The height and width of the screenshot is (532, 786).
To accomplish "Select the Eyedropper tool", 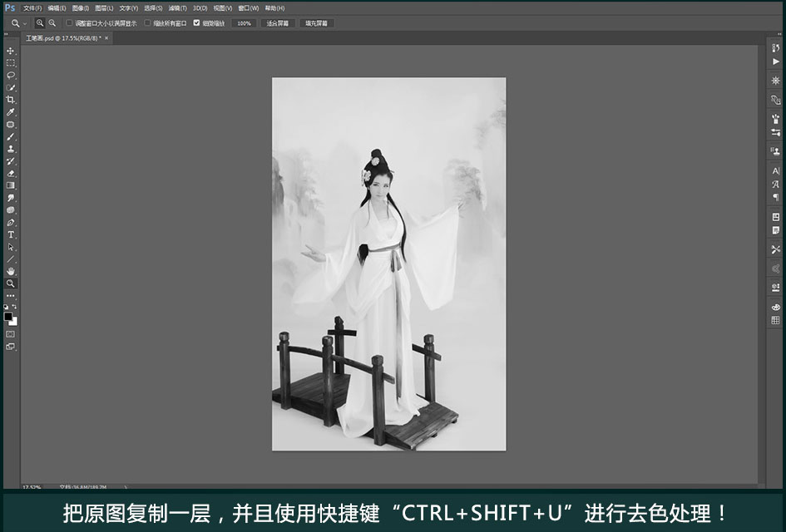I will [x=11, y=112].
